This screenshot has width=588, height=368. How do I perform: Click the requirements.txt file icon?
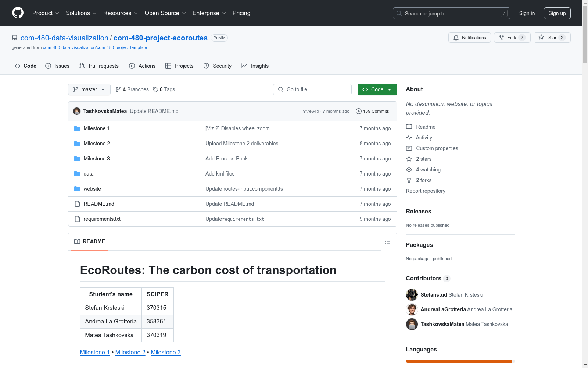point(77,219)
